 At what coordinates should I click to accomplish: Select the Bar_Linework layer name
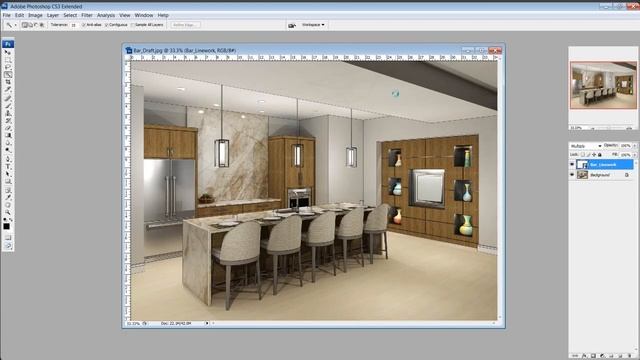[x=603, y=164]
